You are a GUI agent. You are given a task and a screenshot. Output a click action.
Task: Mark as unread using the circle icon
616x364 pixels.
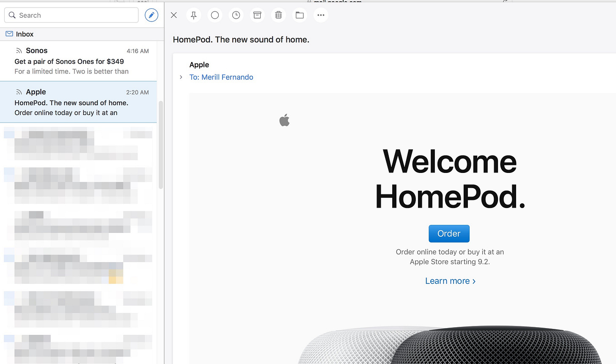click(x=215, y=15)
